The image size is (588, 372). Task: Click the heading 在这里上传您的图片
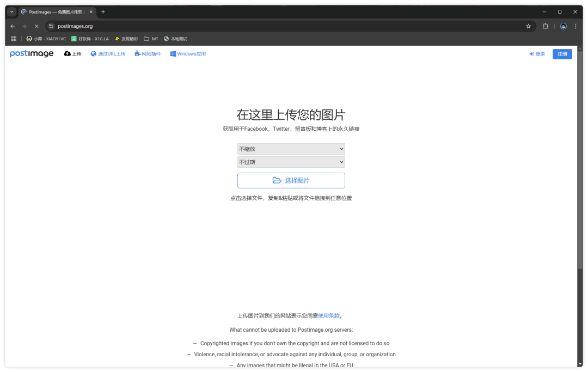(291, 115)
